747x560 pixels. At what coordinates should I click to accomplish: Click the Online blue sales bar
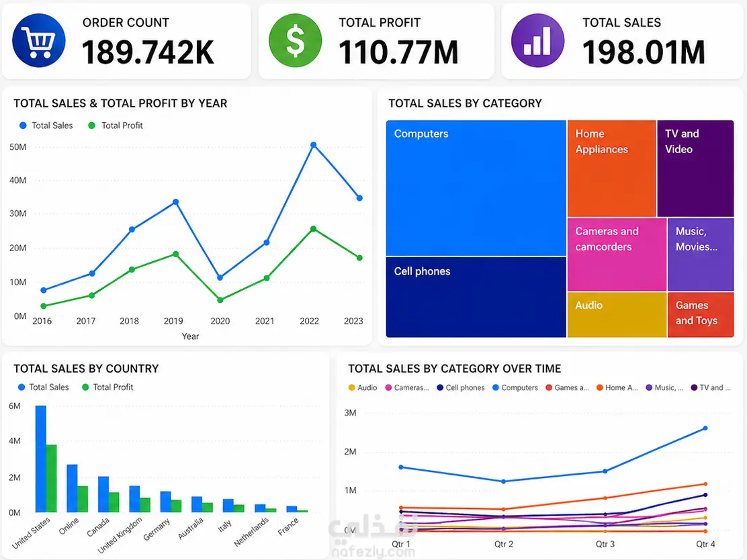pyautogui.click(x=72, y=488)
